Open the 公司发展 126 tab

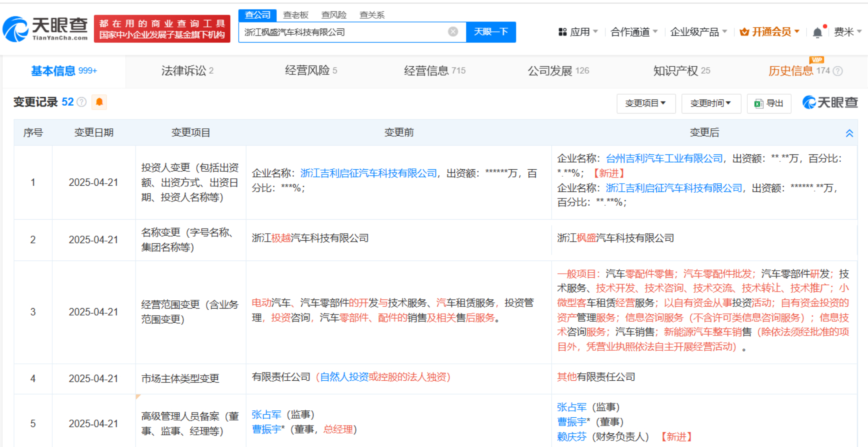(x=558, y=71)
